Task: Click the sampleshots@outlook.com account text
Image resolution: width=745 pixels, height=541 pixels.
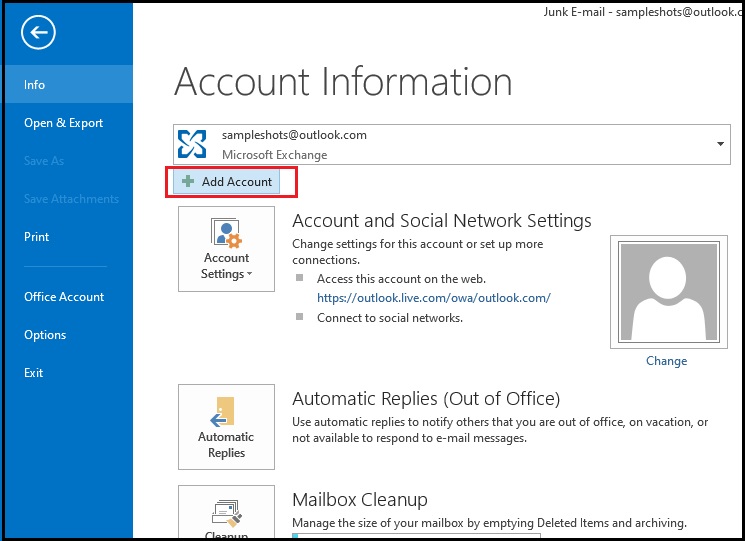Action: [x=294, y=135]
